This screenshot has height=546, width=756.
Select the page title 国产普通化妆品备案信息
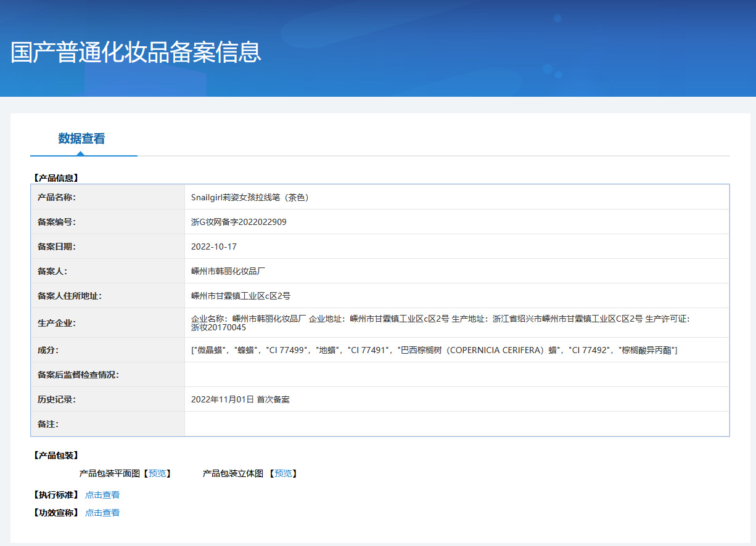(136, 52)
